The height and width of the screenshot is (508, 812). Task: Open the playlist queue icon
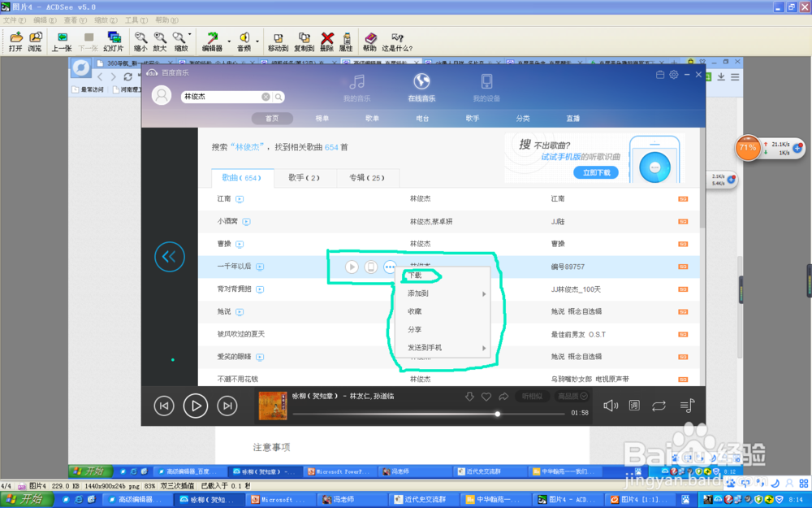[687, 406]
